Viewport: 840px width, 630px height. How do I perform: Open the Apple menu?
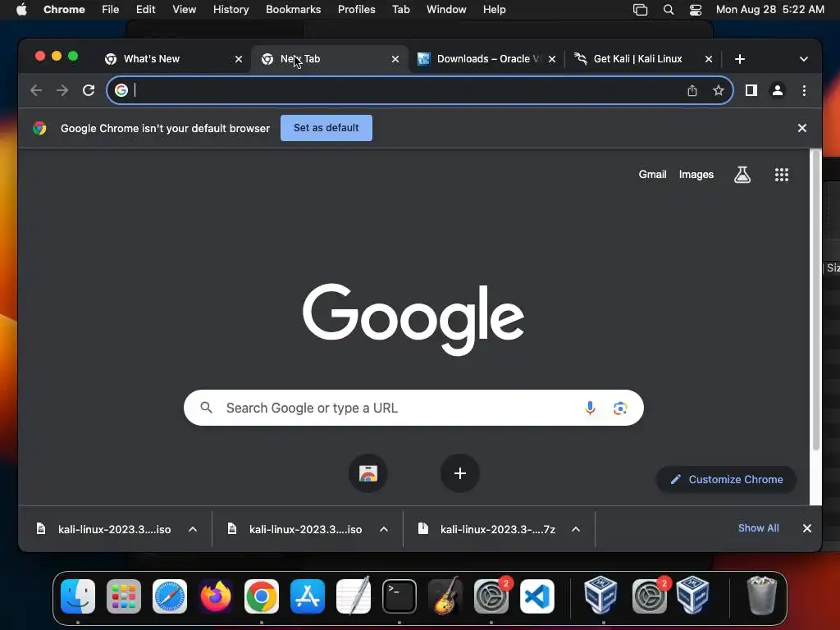click(x=21, y=10)
